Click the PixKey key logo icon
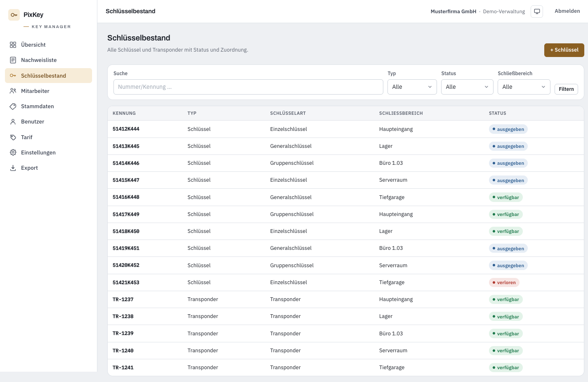Viewport: 588px width, 382px height. (14, 15)
